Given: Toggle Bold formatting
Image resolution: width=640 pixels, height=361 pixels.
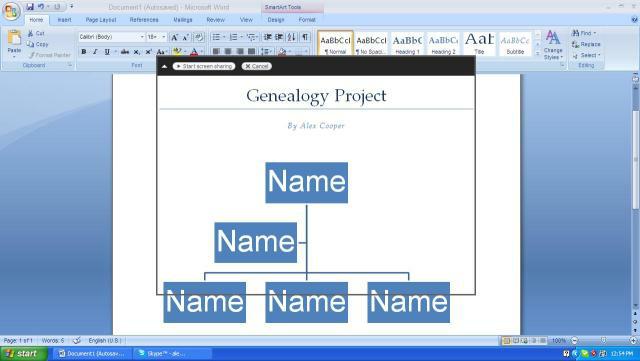Looking at the screenshot, I should pos(84,52).
